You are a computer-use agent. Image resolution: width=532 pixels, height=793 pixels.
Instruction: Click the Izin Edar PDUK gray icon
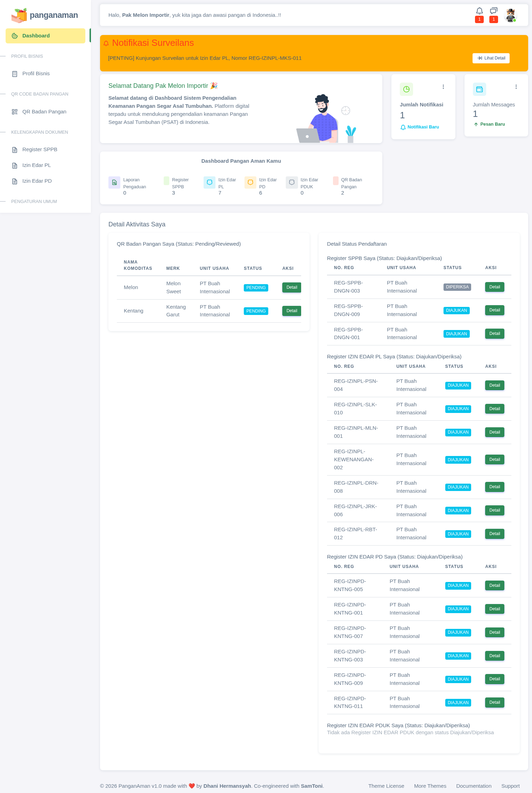pos(292,182)
